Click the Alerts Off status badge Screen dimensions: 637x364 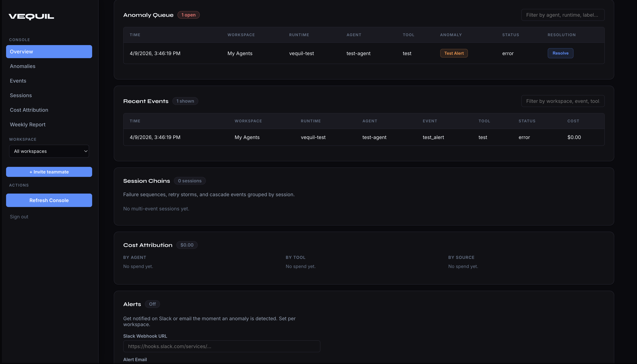point(152,304)
